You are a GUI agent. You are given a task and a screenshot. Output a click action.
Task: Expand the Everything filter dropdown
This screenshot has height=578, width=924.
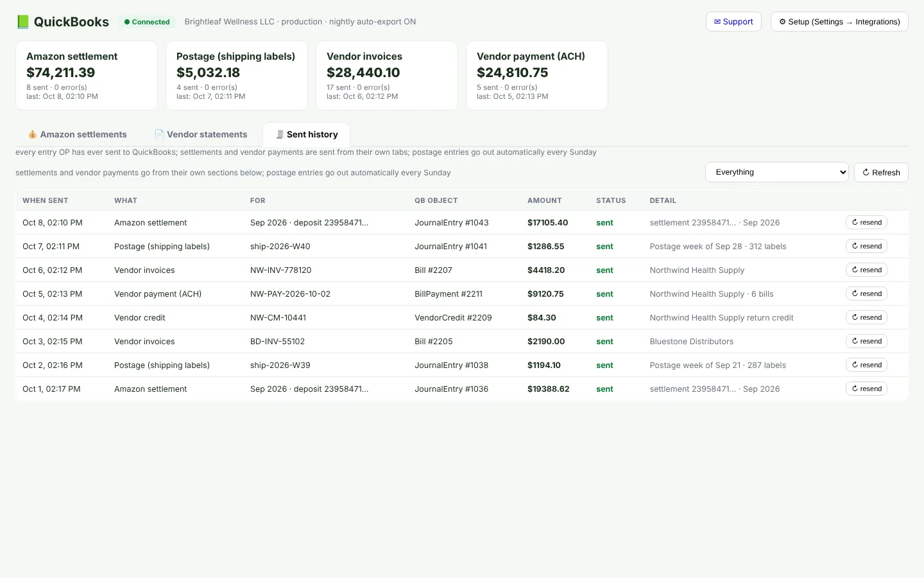pos(777,172)
